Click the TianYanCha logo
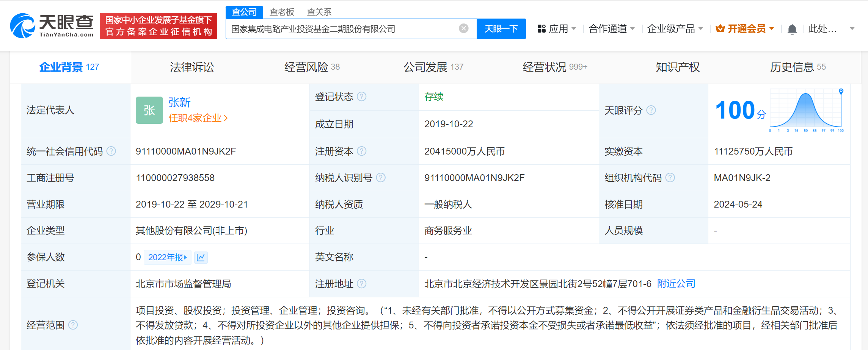The image size is (868, 350). click(x=52, y=26)
